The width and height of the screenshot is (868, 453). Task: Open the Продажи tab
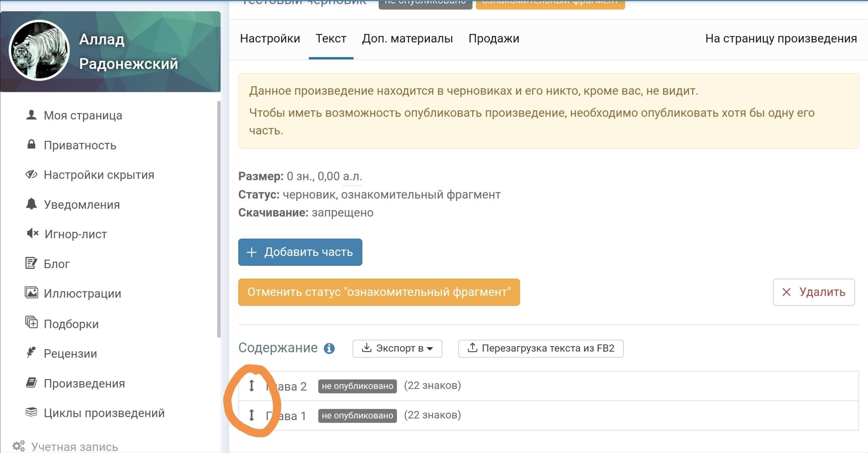click(x=494, y=39)
